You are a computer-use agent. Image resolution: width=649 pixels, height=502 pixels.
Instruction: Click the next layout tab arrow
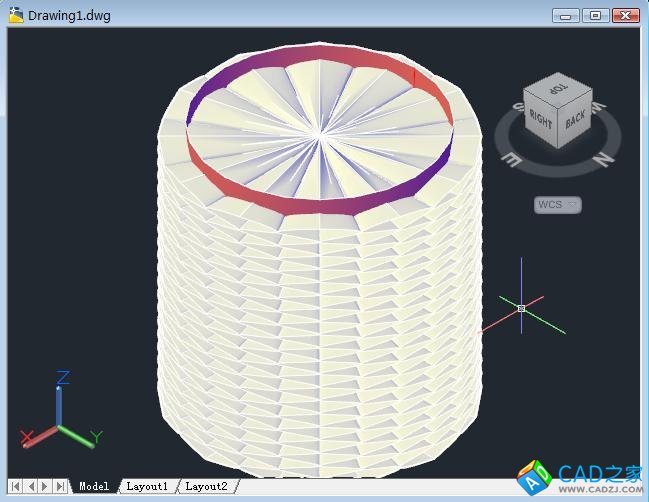(x=45, y=486)
